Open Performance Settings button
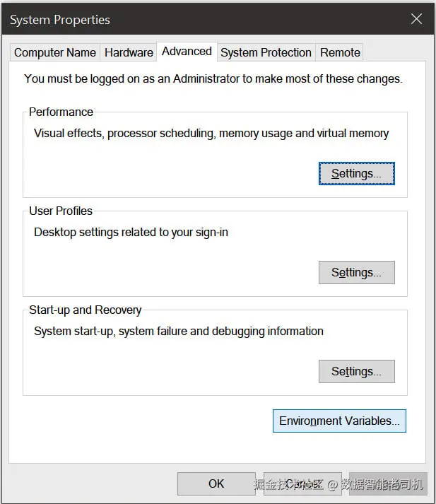This screenshot has height=504, width=436. pyautogui.click(x=356, y=173)
